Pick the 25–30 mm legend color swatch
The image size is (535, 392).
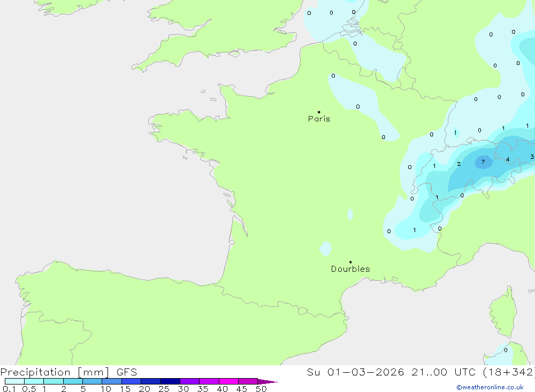tap(170, 381)
